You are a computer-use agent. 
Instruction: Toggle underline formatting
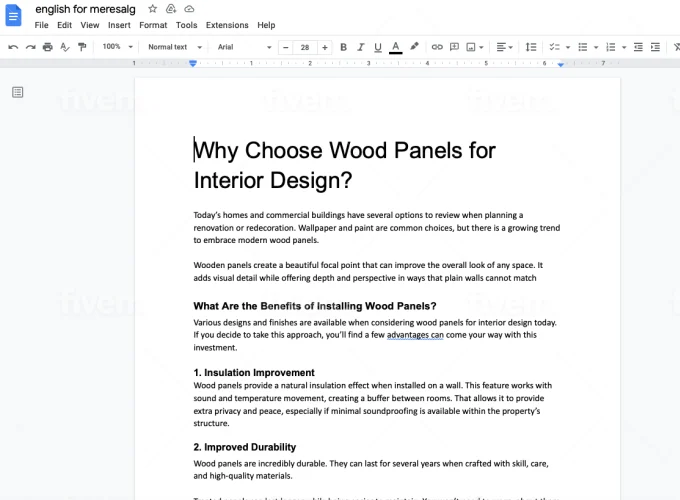[x=377, y=47]
